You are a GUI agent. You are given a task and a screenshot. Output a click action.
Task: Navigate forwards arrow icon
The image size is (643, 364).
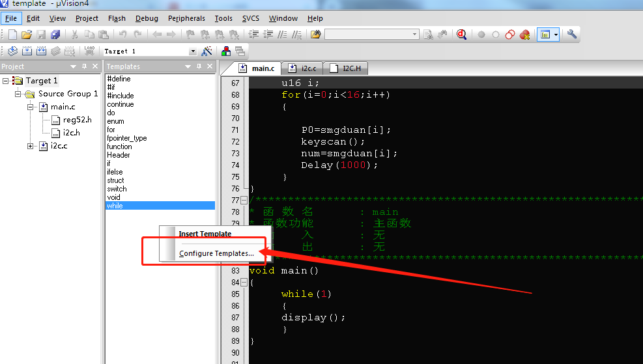tap(171, 35)
